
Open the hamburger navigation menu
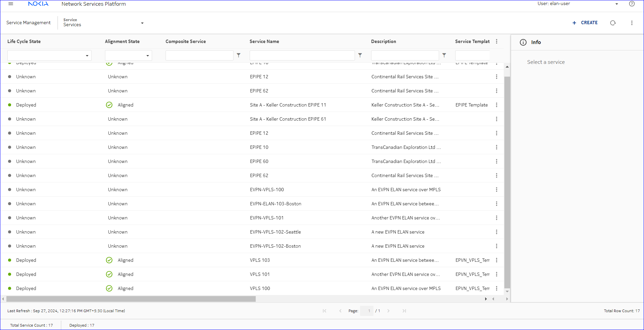point(11,4)
